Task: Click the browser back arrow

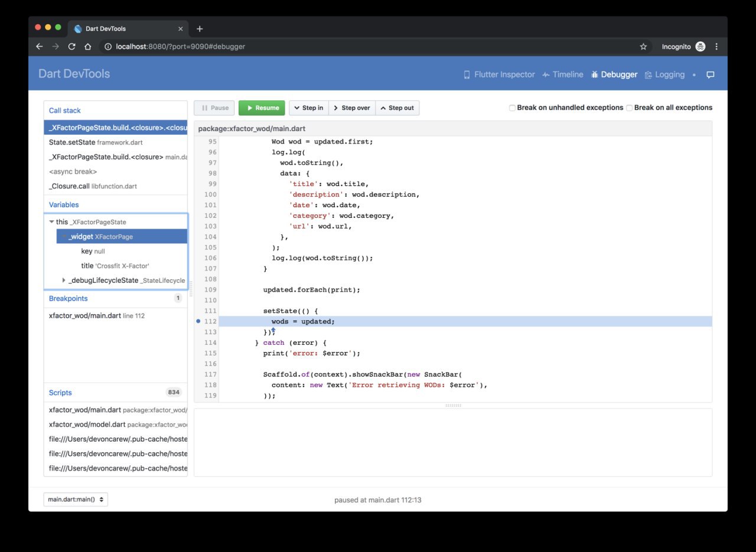Action: (x=39, y=47)
